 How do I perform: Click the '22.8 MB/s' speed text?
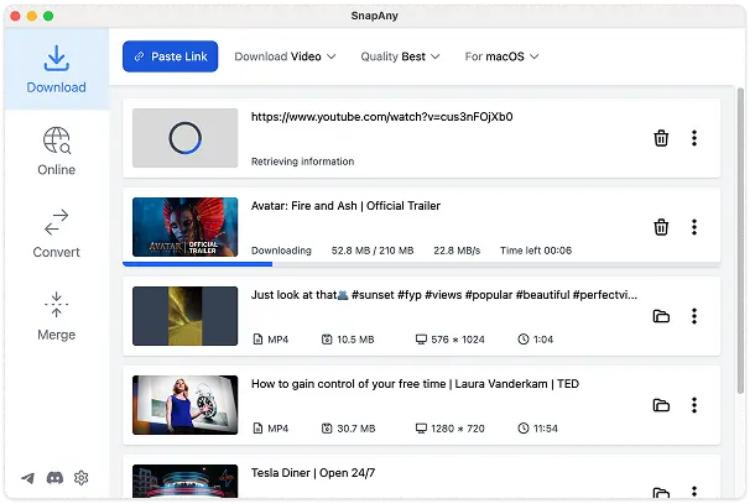coord(456,251)
